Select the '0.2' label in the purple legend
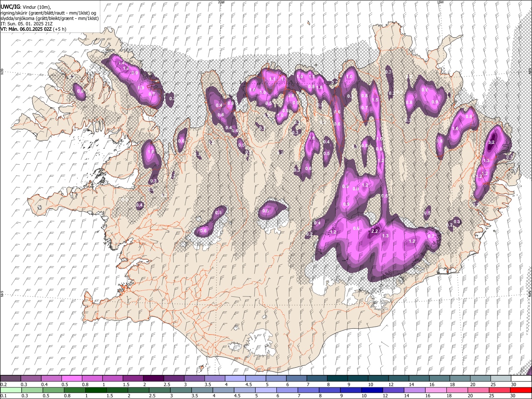 3,384
